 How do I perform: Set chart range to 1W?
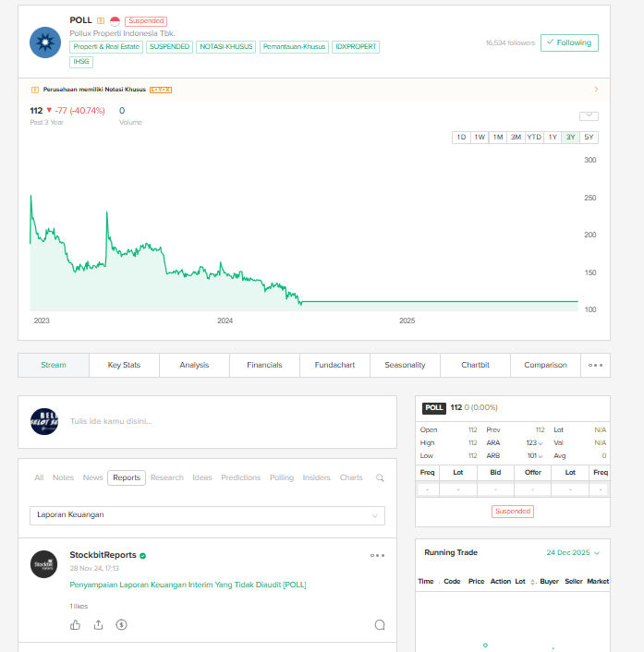tap(480, 138)
